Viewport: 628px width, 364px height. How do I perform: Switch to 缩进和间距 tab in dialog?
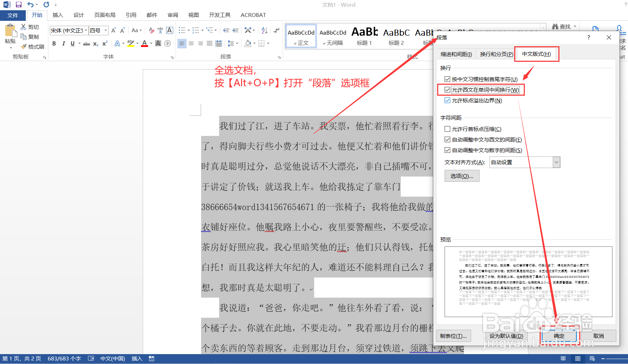456,54
